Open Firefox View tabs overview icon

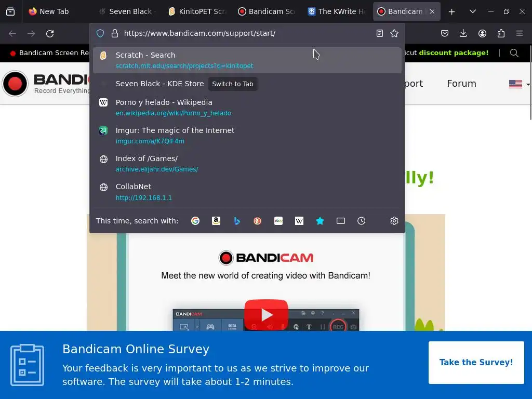click(x=10, y=11)
